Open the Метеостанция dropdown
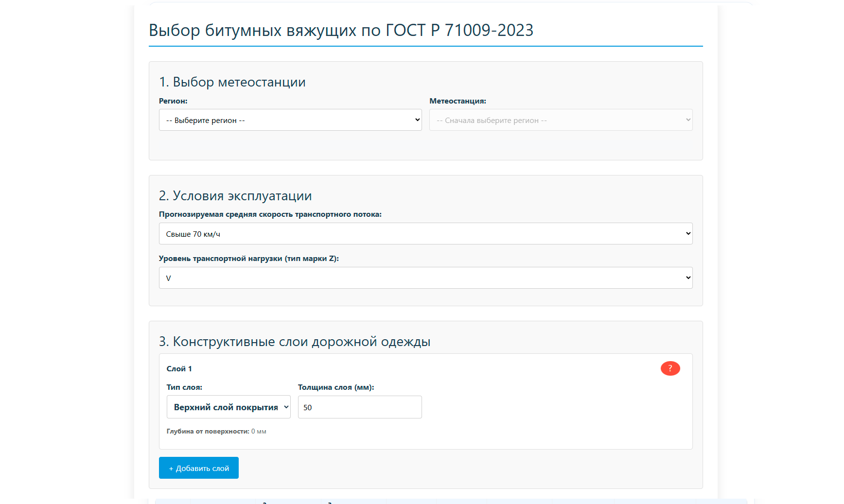Viewport: 844px width, 504px height. pos(561,120)
